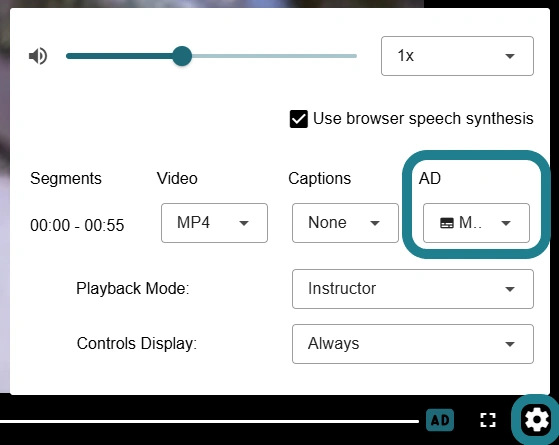Mute audio with the speaker icon

[x=38, y=56]
